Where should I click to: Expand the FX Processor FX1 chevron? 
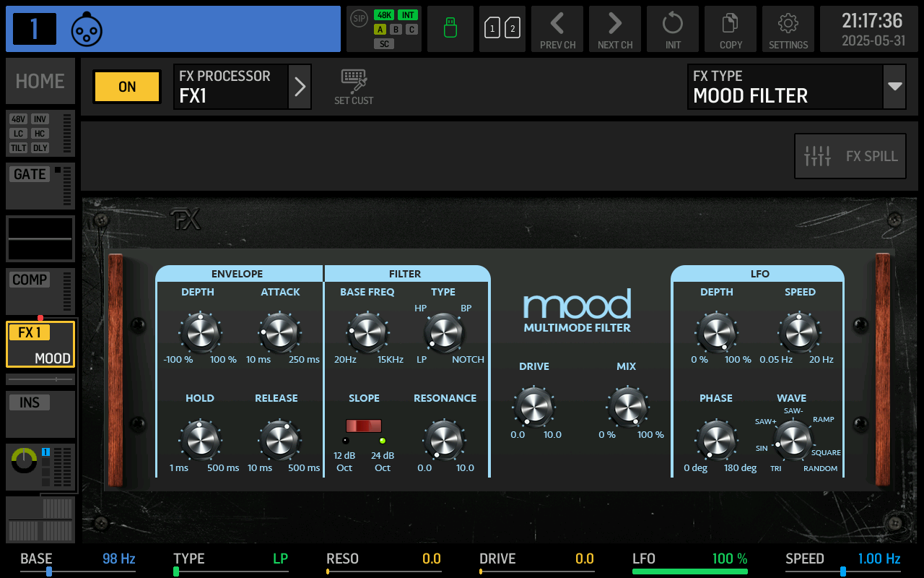(x=300, y=87)
